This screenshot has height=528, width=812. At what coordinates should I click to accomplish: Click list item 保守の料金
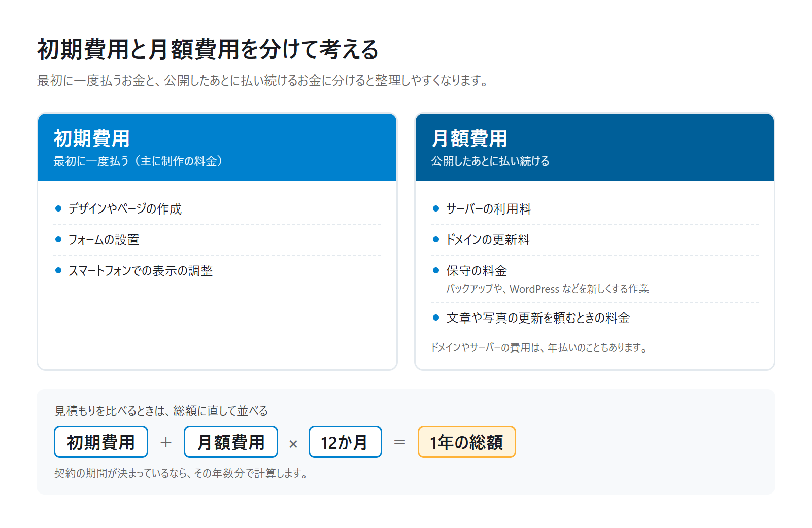click(477, 270)
